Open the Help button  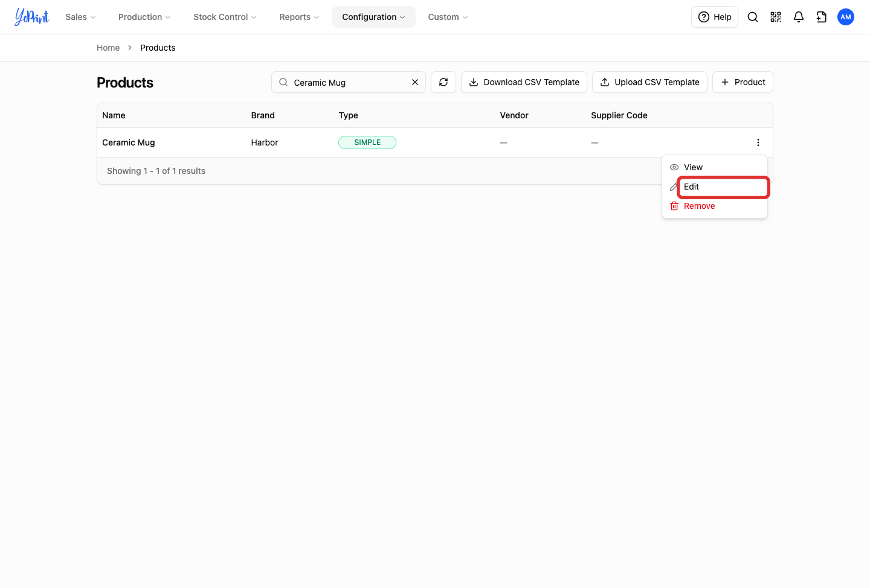tap(715, 17)
